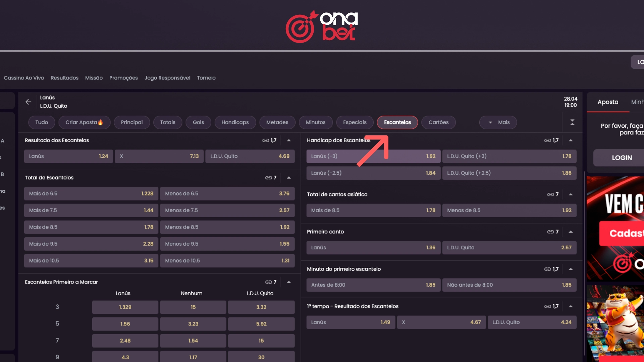Collapse Total de Escanteios section
Image resolution: width=644 pixels, height=362 pixels.
pos(289,178)
